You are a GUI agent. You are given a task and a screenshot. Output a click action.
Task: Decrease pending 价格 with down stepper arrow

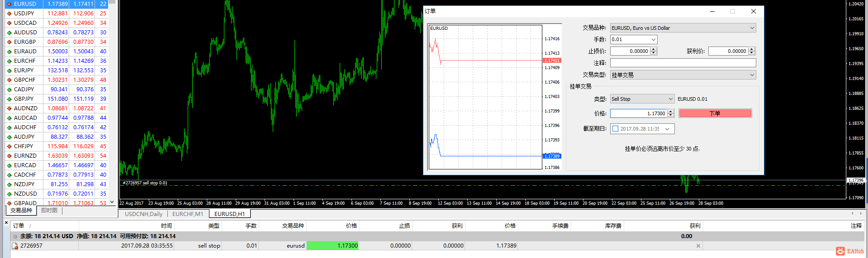pyautogui.click(x=671, y=115)
